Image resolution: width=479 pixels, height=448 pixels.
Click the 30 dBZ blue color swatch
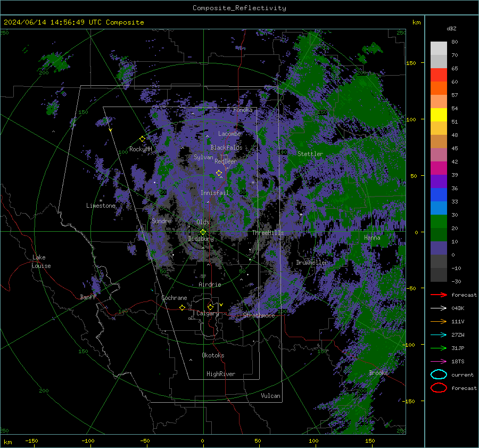[439, 208]
